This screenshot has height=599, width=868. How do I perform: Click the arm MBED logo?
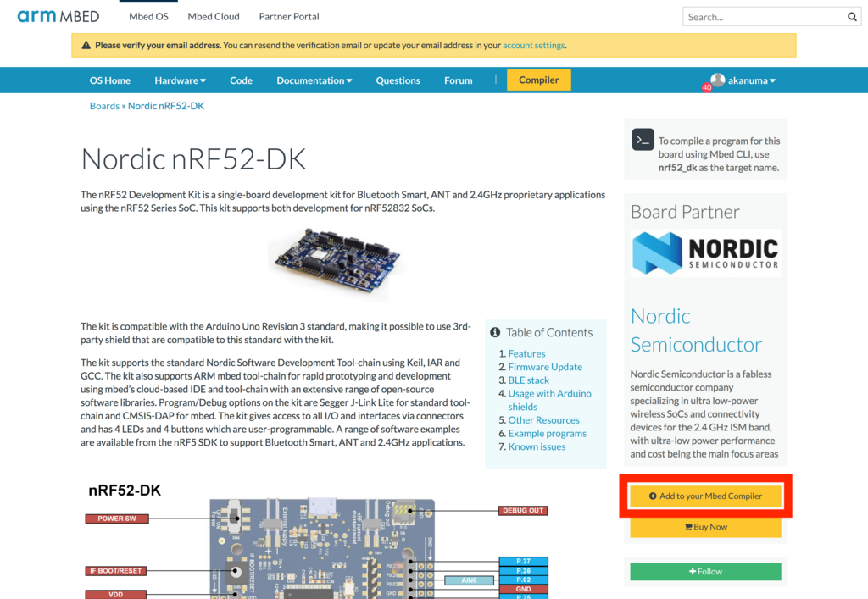click(x=58, y=16)
